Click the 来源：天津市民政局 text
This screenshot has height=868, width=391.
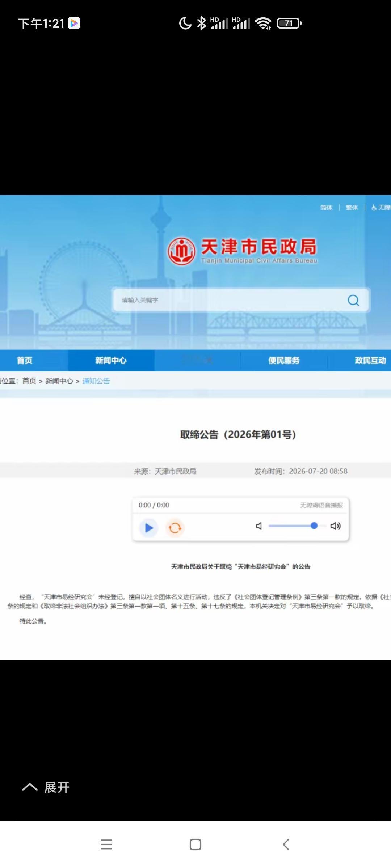click(165, 471)
